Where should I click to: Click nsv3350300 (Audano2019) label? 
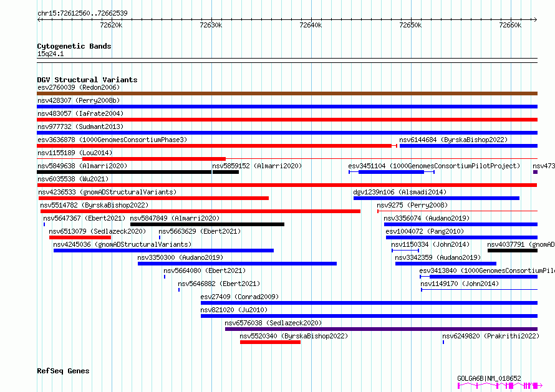180,257
